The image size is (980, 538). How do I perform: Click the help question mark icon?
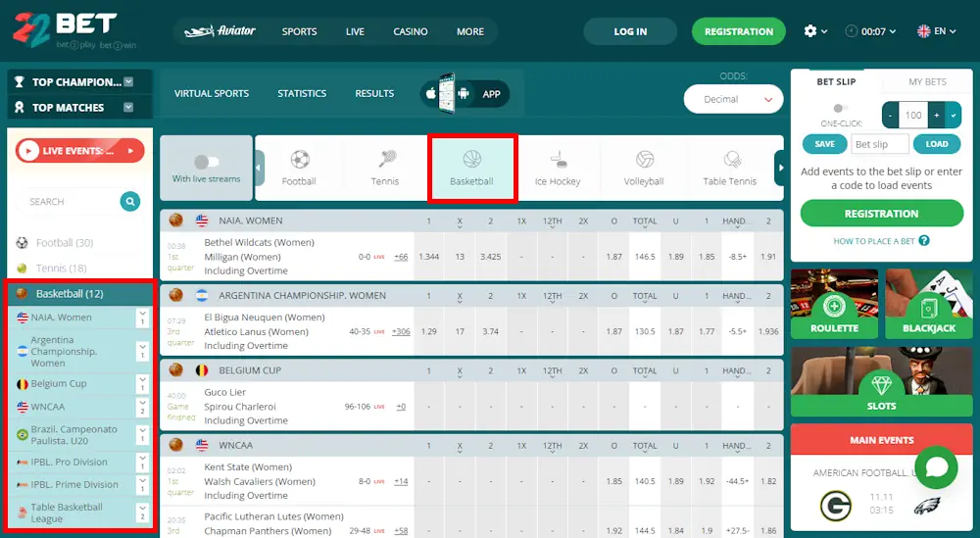(x=924, y=240)
